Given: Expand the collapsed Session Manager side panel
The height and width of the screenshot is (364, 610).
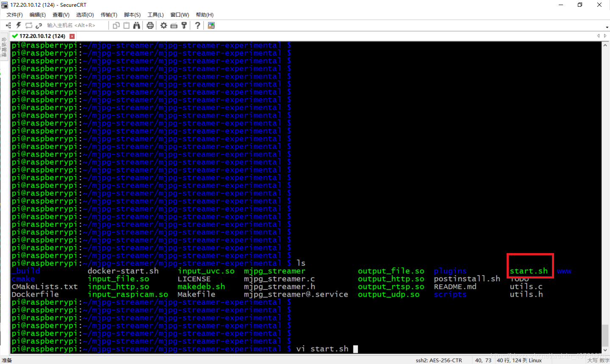Looking at the screenshot, I should [x=4, y=47].
